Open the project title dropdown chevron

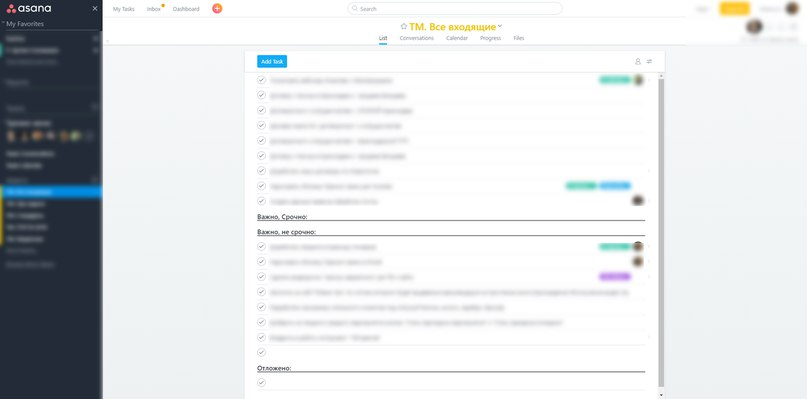500,26
